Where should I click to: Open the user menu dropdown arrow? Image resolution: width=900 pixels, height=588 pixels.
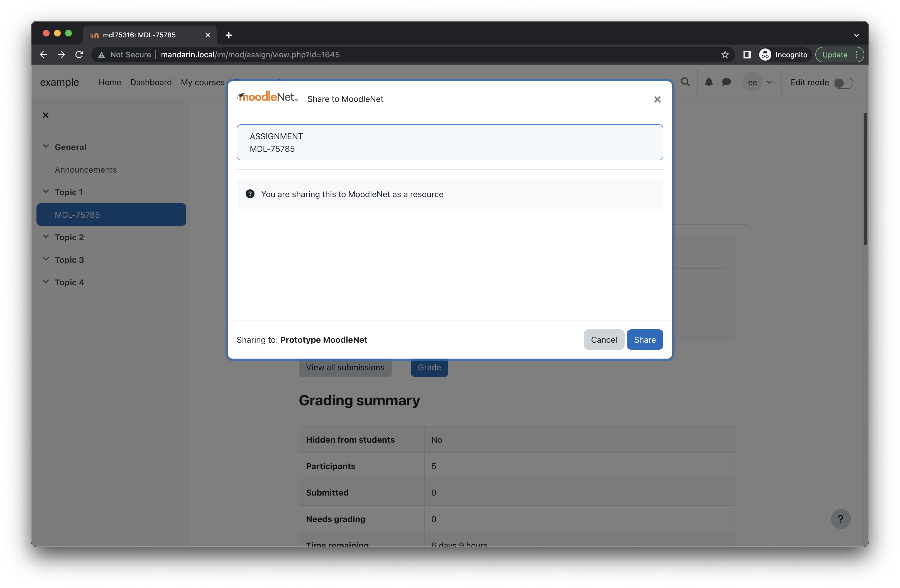pos(769,82)
